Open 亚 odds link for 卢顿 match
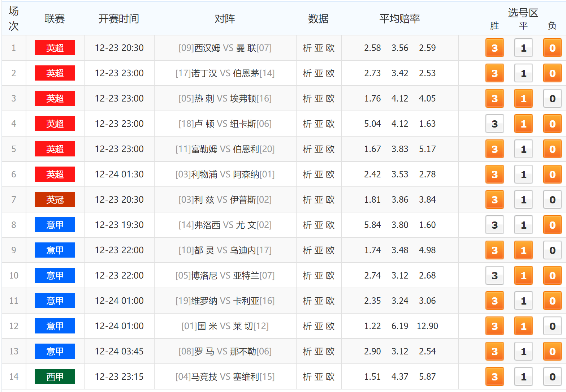The image size is (566, 392). (319, 124)
